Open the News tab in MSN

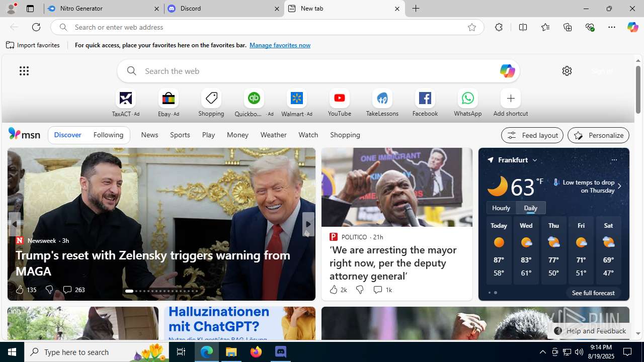(149, 135)
